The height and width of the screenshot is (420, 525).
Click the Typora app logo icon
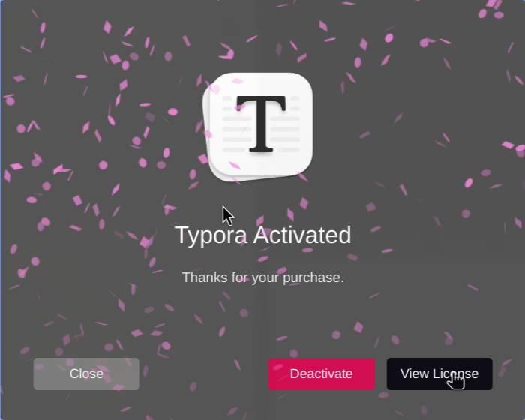(x=258, y=127)
